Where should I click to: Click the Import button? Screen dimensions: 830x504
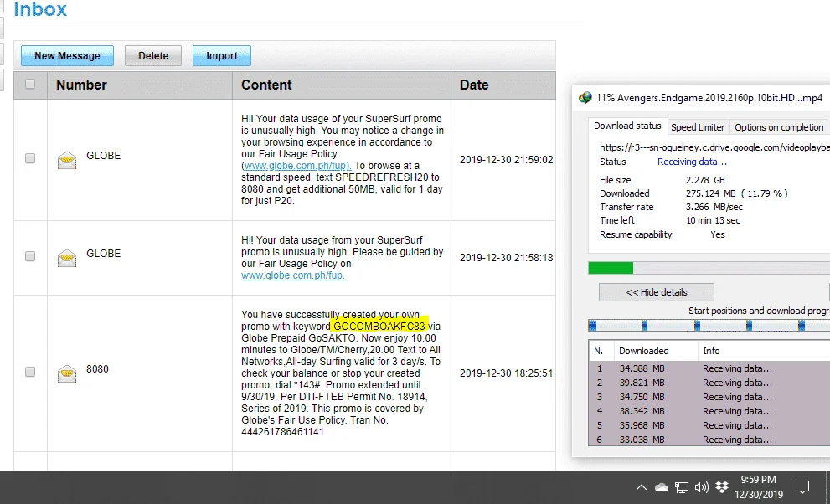point(222,55)
